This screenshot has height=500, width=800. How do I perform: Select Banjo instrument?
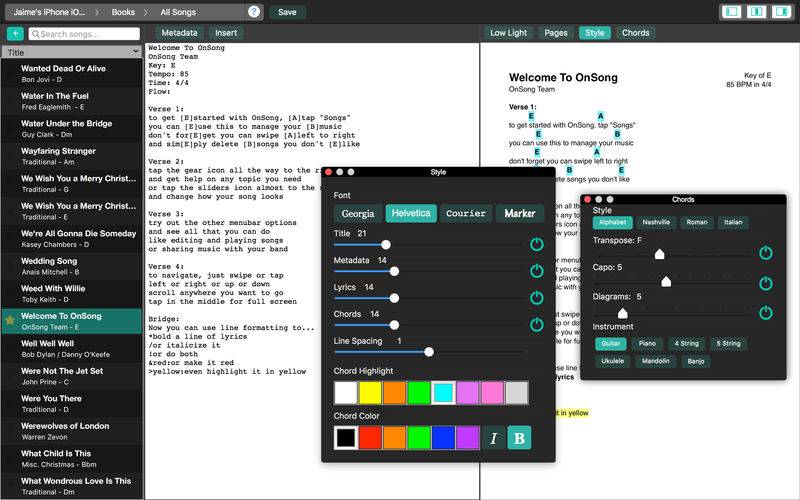pyautogui.click(x=695, y=361)
